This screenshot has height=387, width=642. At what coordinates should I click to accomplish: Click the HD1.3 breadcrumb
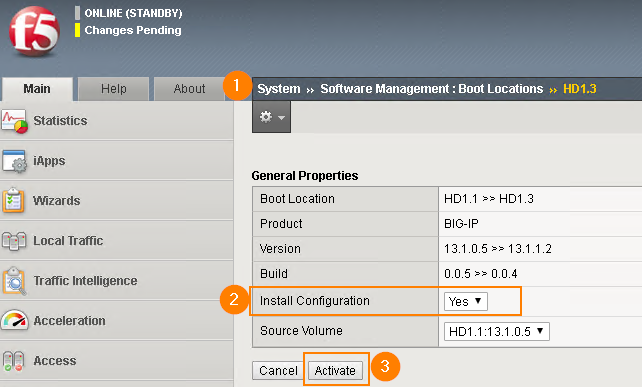(x=580, y=89)
